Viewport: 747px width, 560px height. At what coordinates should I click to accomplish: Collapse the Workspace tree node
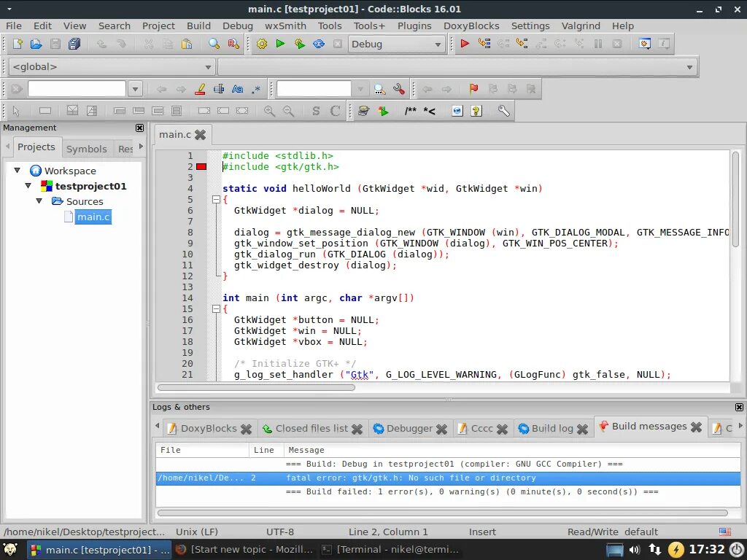pos(18,170)
